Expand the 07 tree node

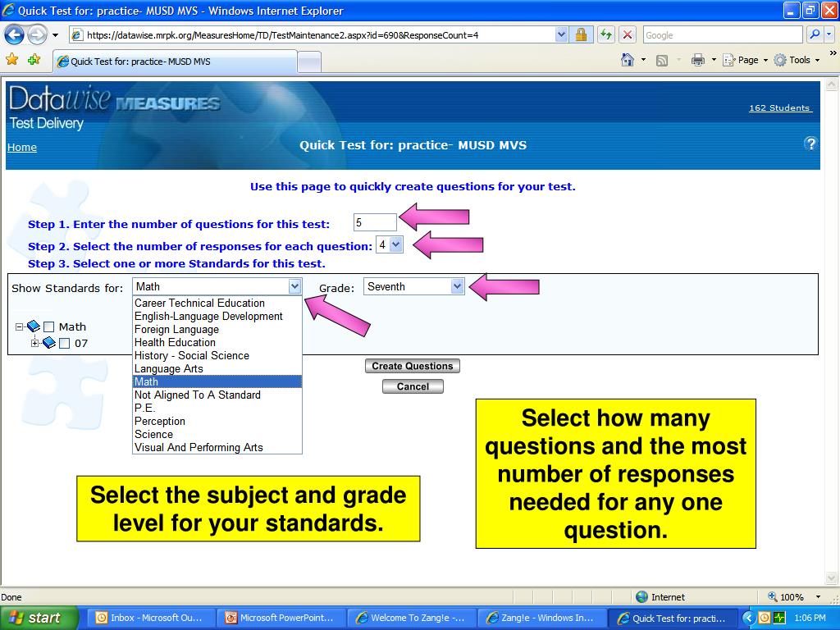point(34,344)
